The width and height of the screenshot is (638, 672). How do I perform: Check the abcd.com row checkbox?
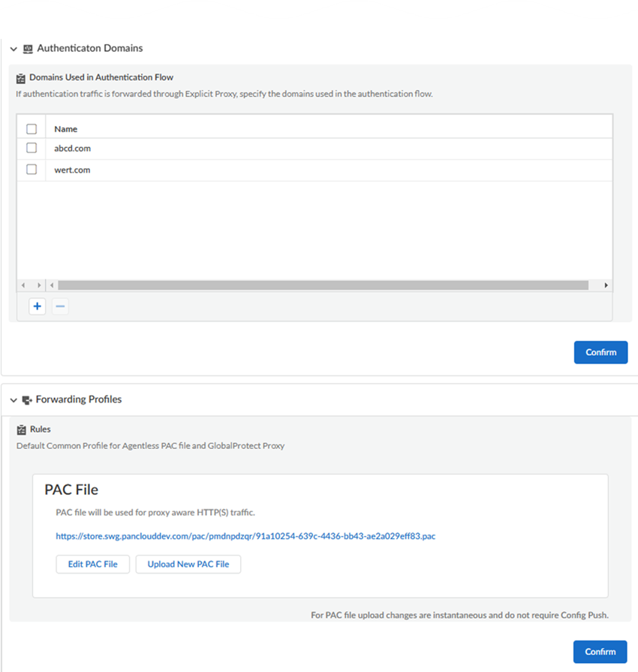[x=32, y=148]
